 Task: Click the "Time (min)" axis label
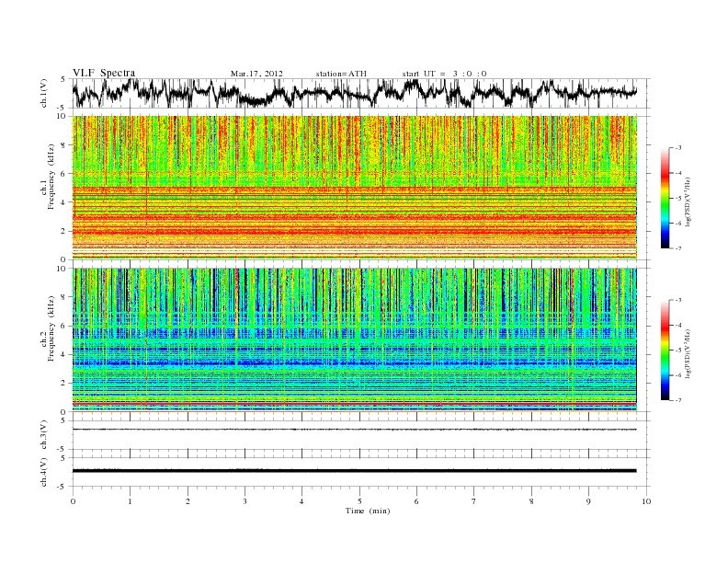coord(368,511)
